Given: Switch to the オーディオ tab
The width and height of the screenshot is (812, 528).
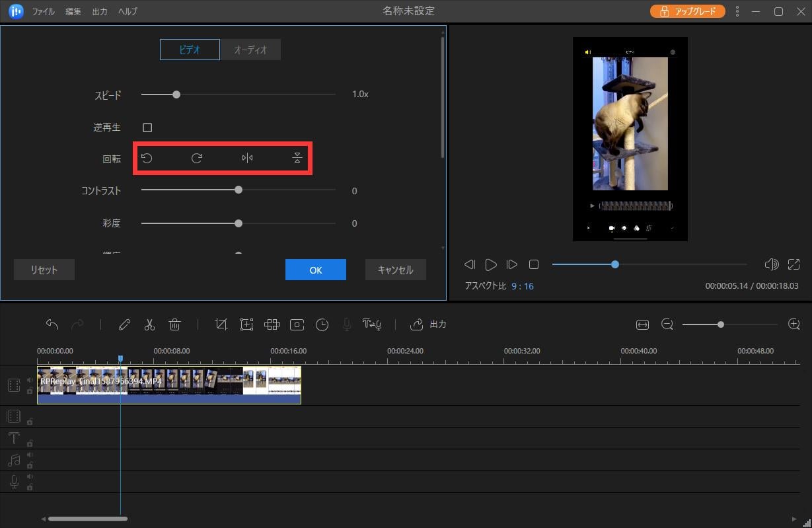Looking at the screenshot, I should [x=250, y=49].
